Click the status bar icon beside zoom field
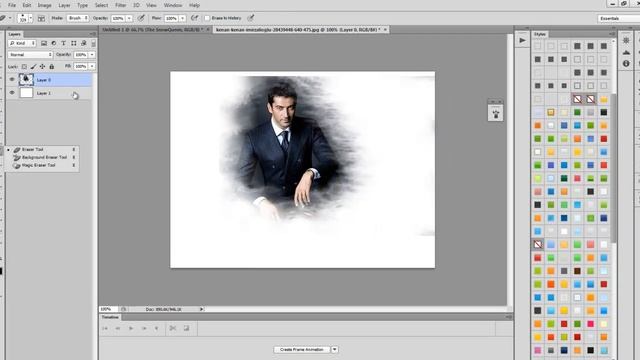This screenshot has width=640, height=360. [123, 309]
